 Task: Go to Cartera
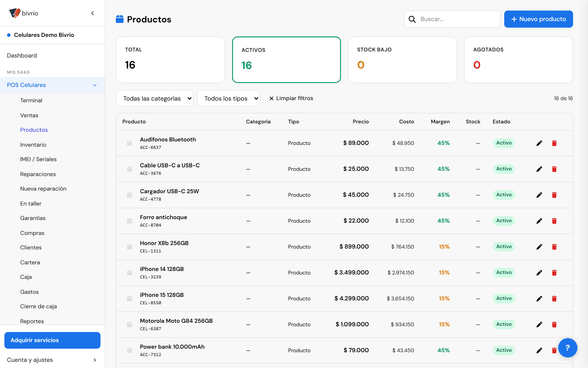click(30, 262)
